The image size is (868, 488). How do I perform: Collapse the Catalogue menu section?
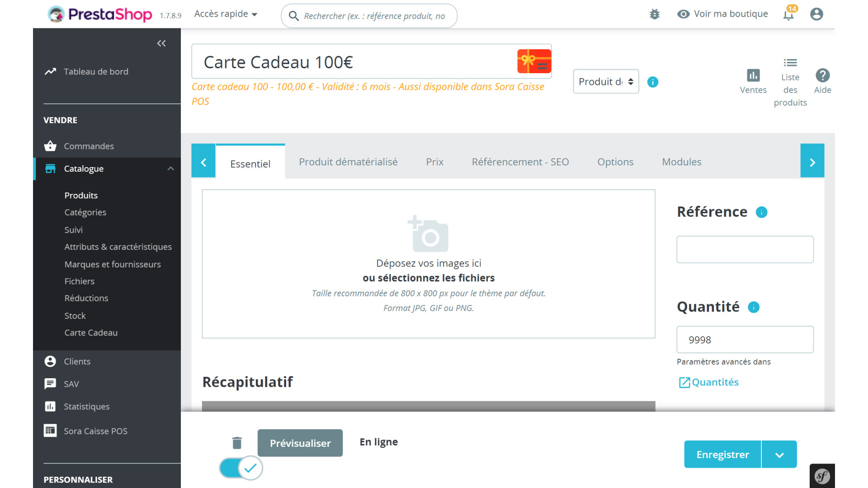pyautogui.click(x=170, y=169)
